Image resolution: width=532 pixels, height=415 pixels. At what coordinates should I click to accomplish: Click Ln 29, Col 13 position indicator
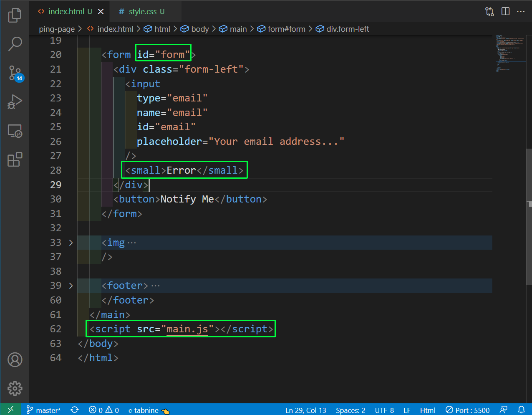tap(306, 410)
